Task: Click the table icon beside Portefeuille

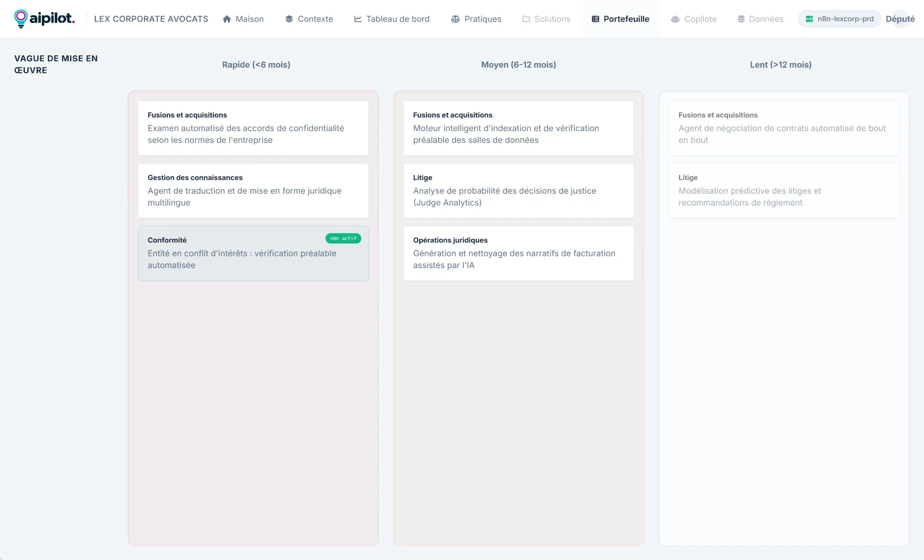Action: [x=596, y=19]
